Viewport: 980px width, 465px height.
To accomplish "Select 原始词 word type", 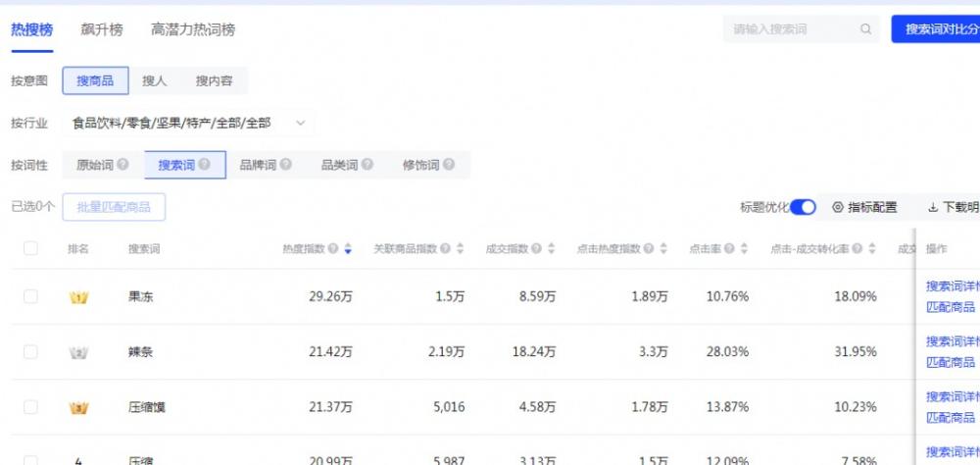I will click(x=103, y=165).
